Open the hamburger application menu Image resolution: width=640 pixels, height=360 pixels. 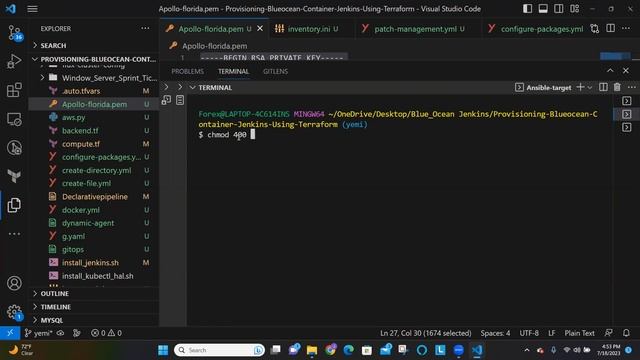[32, 9]
